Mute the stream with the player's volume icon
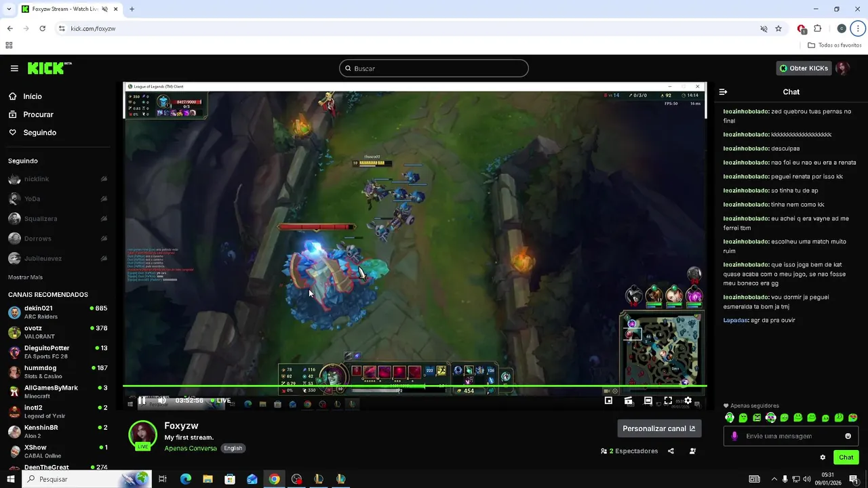Image resolution: width=868 pixels, height=488 pixels. tap(162, 401)
